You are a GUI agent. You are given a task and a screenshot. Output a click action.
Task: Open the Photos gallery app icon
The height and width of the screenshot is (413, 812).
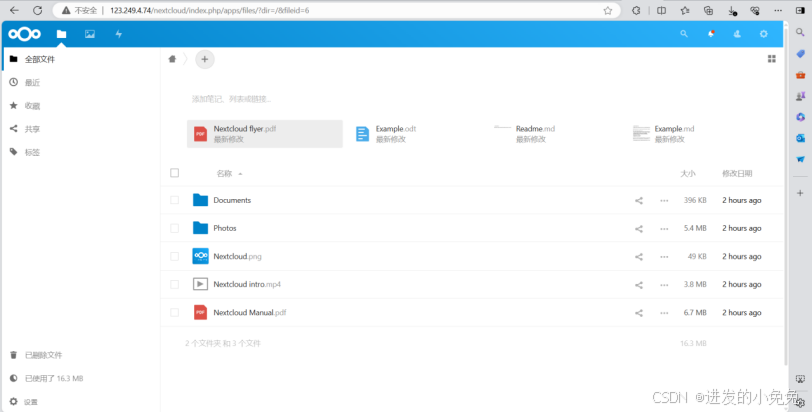point(90,34)
